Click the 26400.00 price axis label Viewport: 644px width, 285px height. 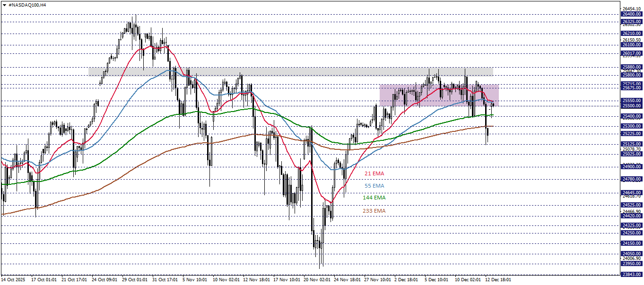click(632, 14)
